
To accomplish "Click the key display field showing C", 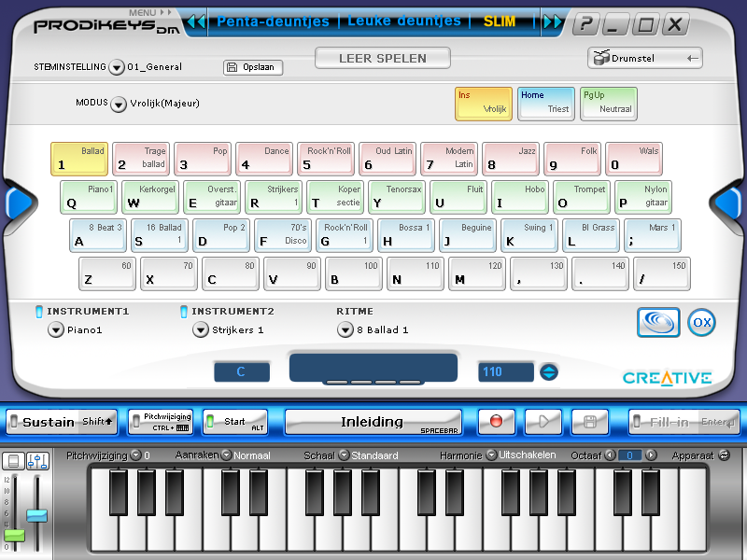I will 242,371.
